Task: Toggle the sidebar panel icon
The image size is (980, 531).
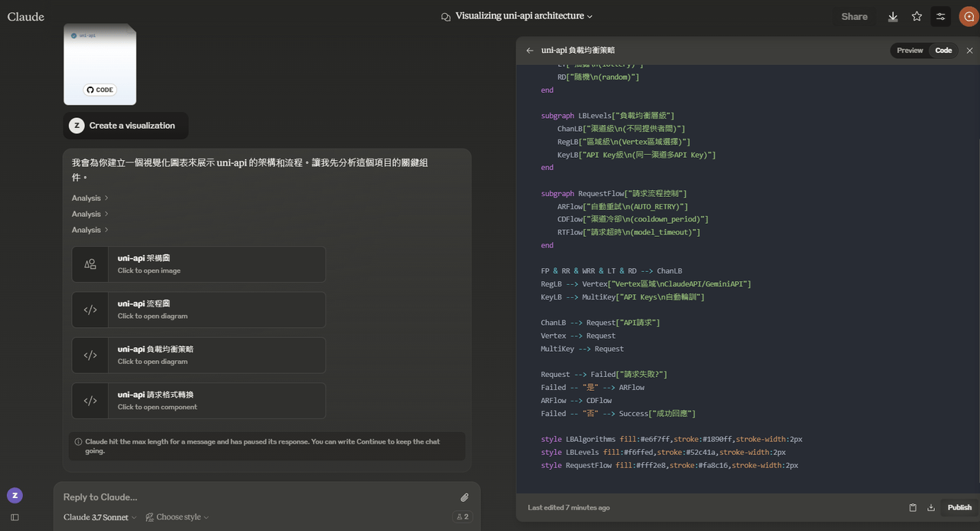Action: (15, 517)
